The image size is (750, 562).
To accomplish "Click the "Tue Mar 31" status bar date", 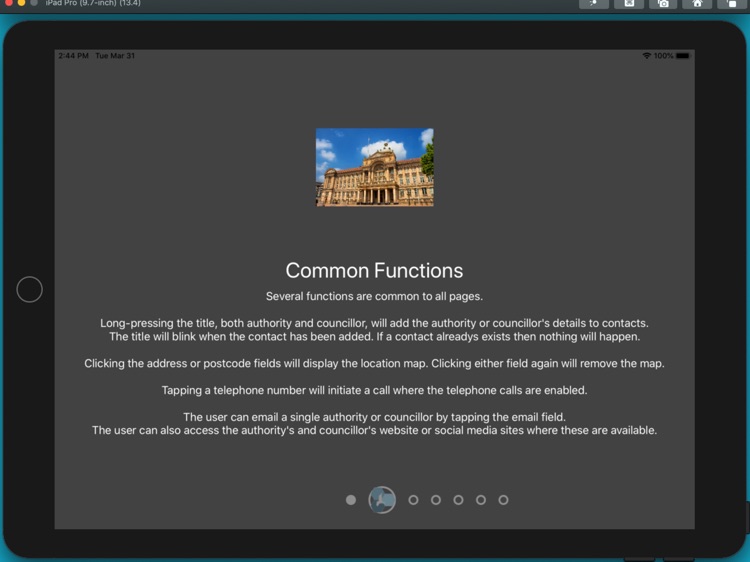I will pos(115,55).
